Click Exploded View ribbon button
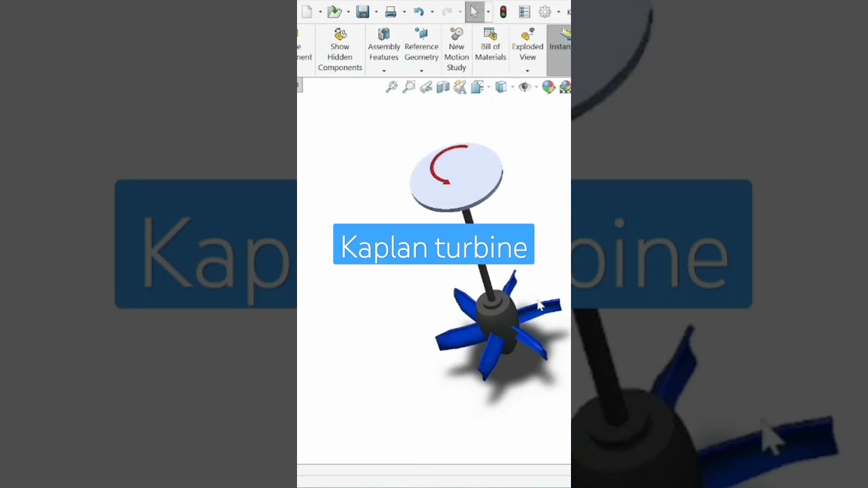This screenshot has height=488, width=868. (528, 45)
